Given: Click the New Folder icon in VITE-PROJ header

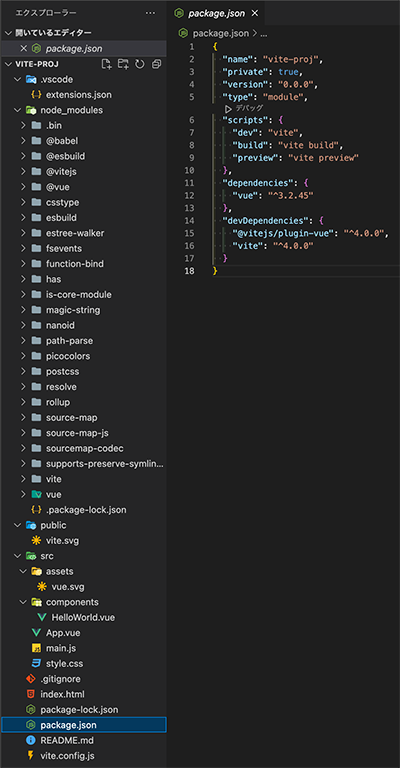Looking at the screenshot, I should 123,64.
